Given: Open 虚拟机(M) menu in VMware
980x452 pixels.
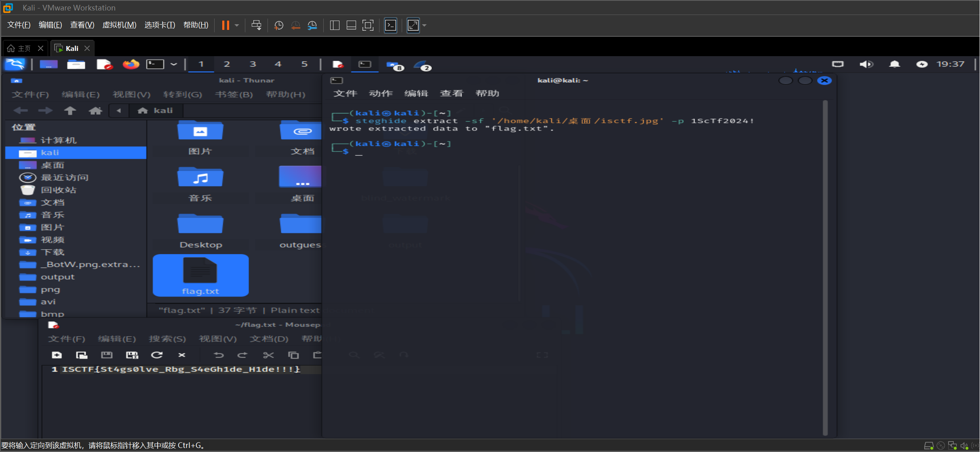Looking at the screenshot, I should [119, 25].
